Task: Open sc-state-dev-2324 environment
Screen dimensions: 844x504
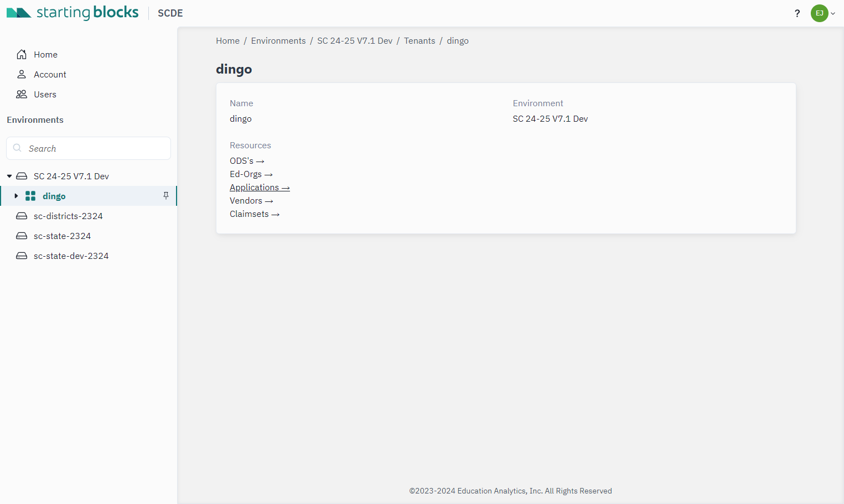Action: 71,256
